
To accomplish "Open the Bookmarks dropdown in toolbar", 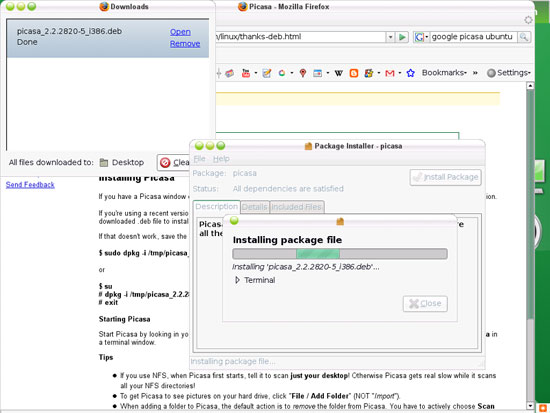I will (x=444, y=73).
